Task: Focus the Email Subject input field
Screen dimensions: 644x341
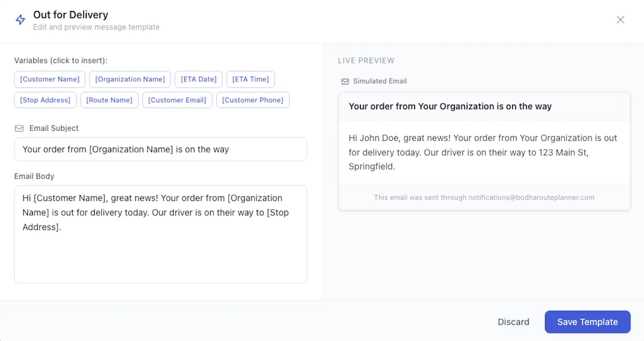Action: (x=160, y=149)
